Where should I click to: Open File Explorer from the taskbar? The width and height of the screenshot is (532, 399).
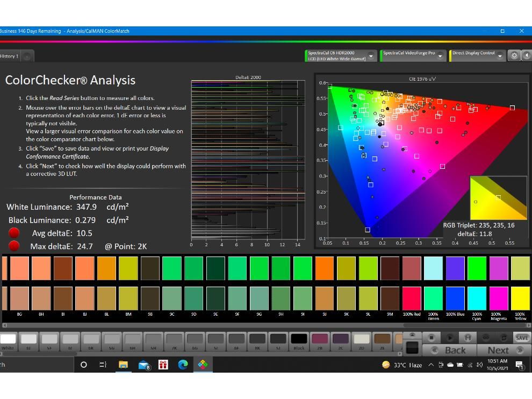[123, 365]
